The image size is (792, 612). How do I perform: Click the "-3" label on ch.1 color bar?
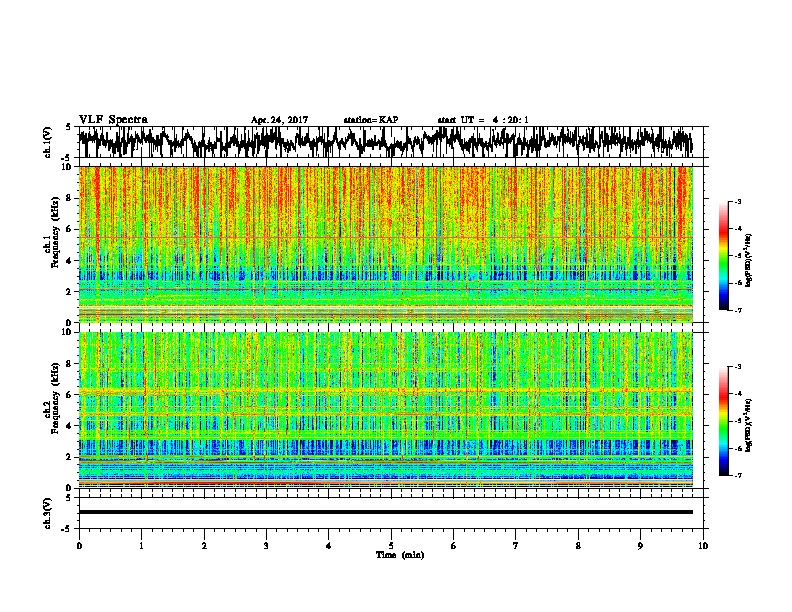coord(737,201)
